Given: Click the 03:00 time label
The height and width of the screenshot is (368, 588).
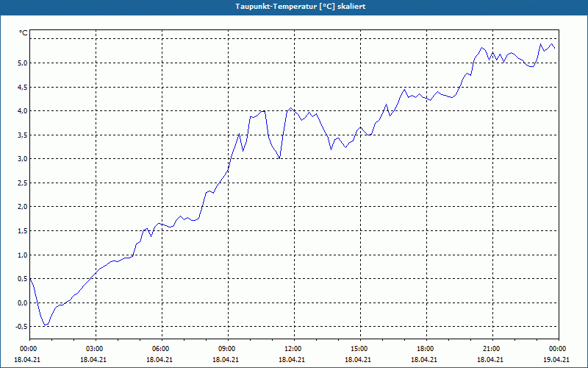Looking at the screenshot, I should [96, 348].
